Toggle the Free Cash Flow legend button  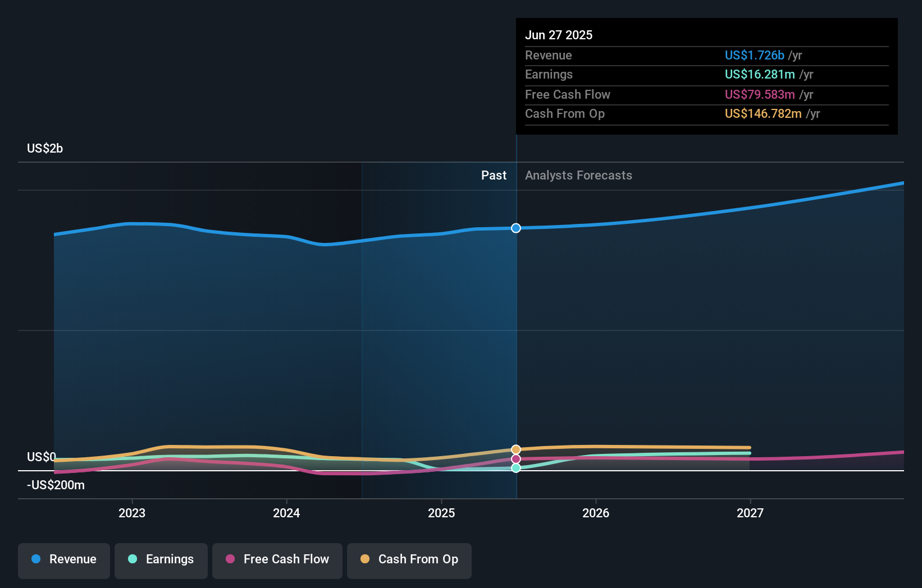277,561
